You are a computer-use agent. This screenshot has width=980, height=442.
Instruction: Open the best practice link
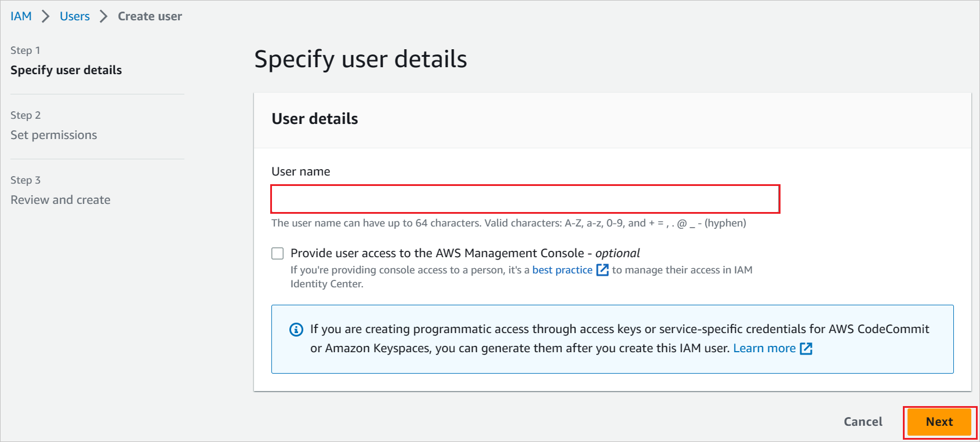[x=562, y=270]
